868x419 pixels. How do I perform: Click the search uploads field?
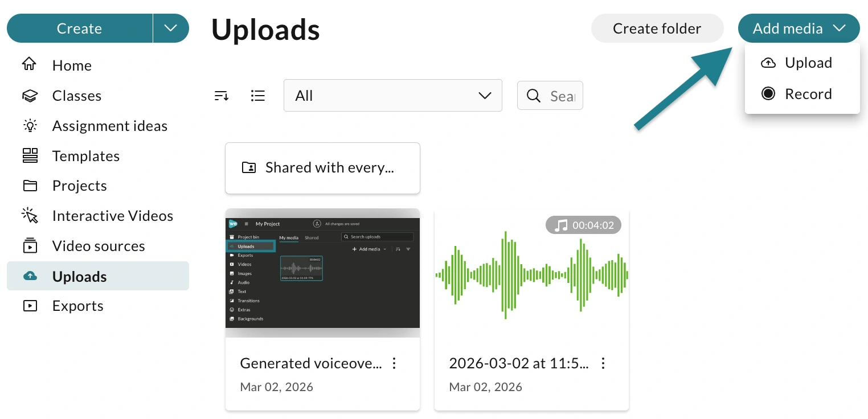coord(550,96)
